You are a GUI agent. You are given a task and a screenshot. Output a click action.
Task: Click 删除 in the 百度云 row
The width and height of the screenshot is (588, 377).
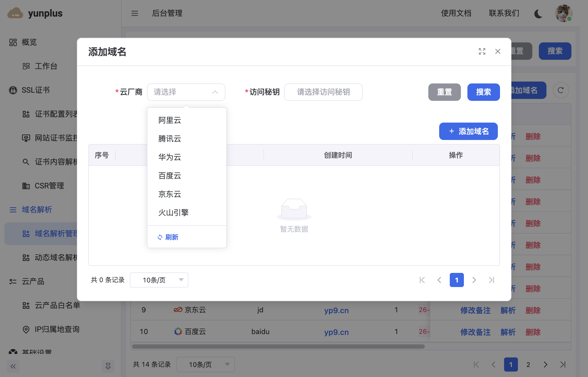click(533, 332)
